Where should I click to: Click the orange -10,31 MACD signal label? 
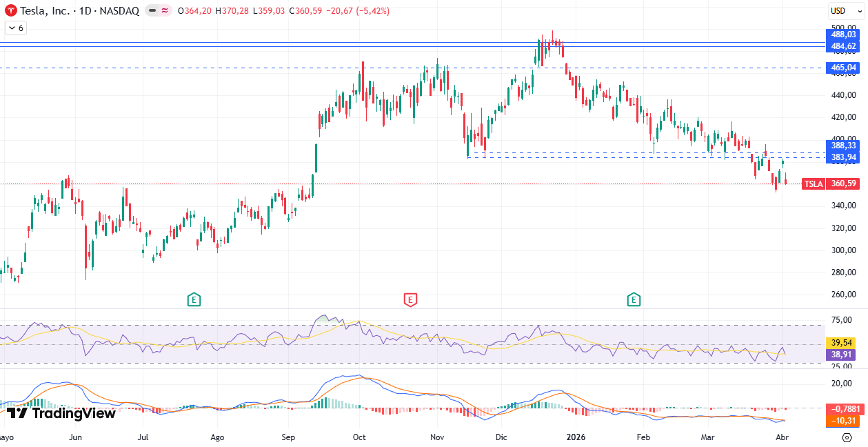coord(842,420)
